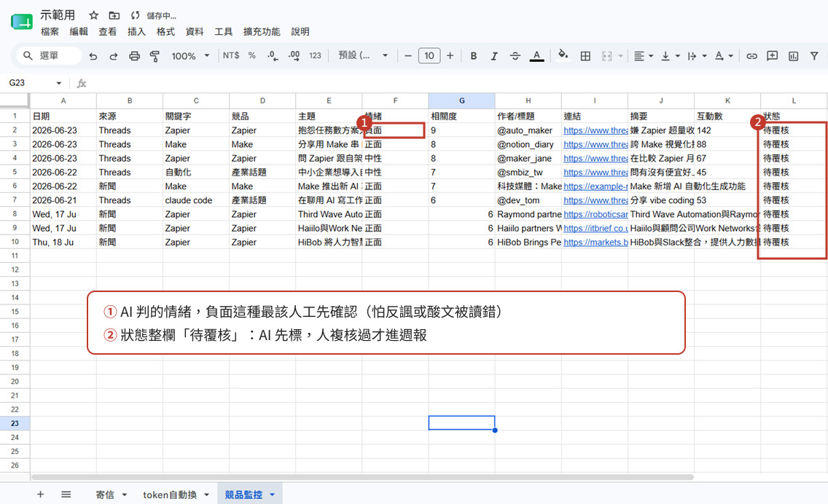
Task: Open the roboticsar link in row 8
Action: (x=595, y=214)
